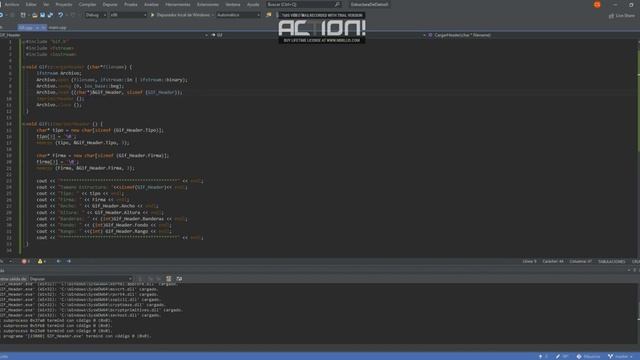This screenshot has height=360, width=640.
Task: Click the undo toolbar icon
Action: [x=61, y=15]
